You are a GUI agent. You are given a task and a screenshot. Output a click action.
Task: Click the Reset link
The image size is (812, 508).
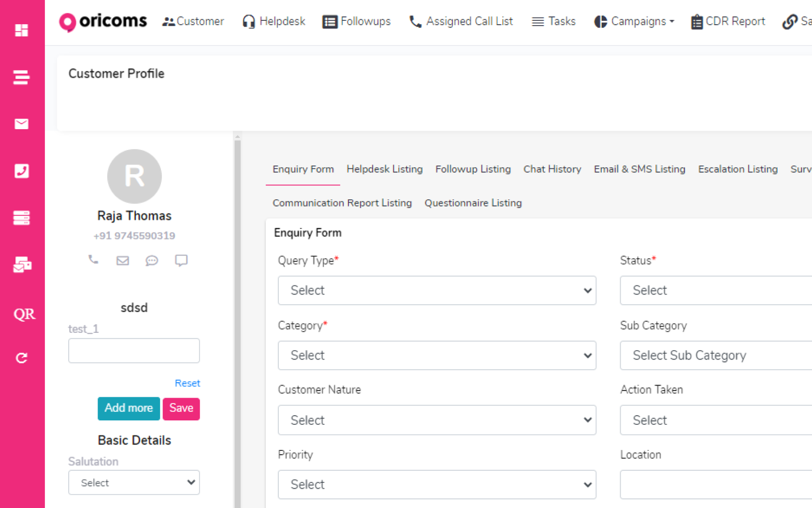[187, 383]
